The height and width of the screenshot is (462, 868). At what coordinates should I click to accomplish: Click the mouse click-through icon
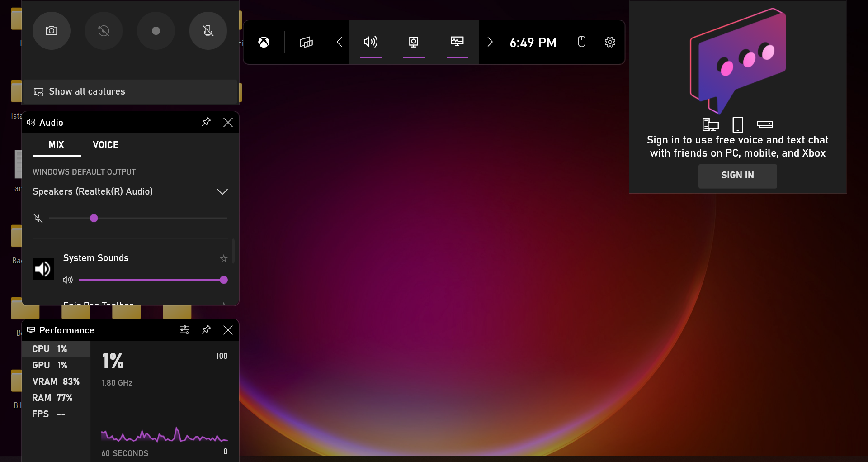coord(581,42)
